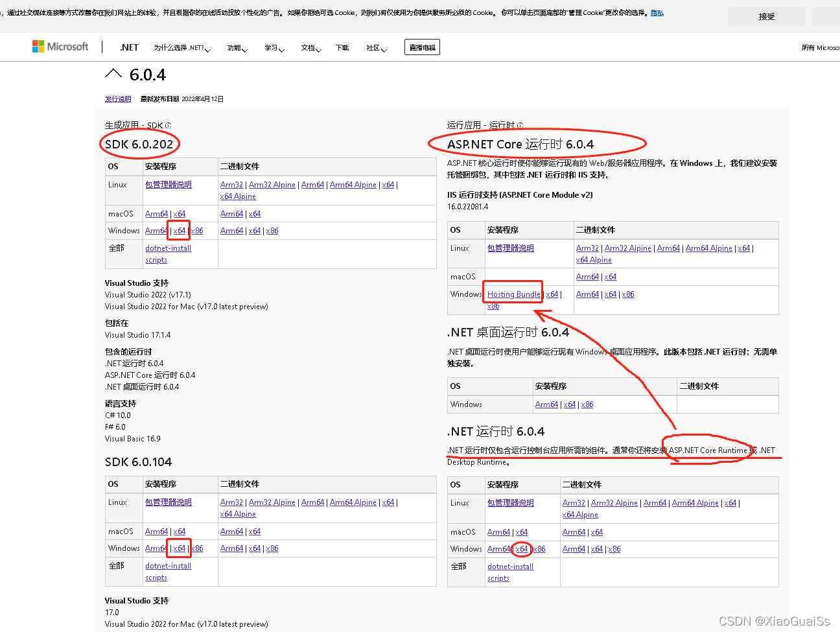Download .NET 运行时 6.0.4 Windows x64 installer
840x632 pixels.
click(522, 549)
